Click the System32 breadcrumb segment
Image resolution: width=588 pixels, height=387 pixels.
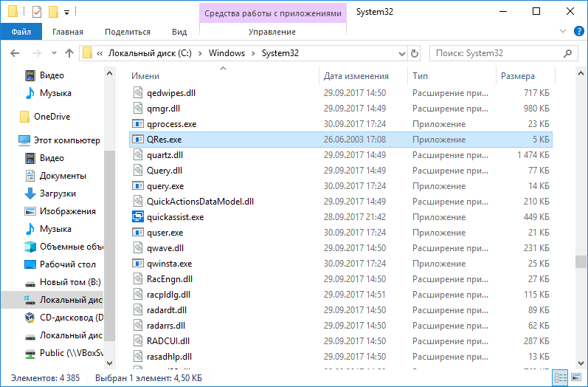click(280, 53)
